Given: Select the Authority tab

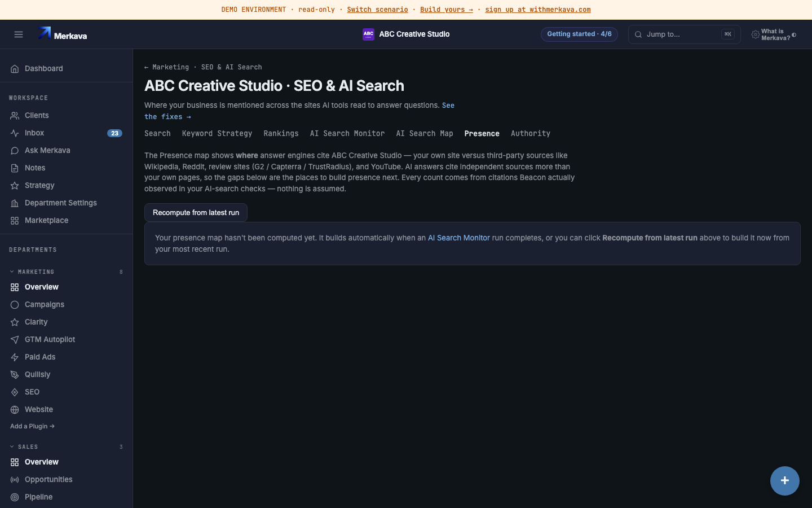Looking at the screenshot, I should click(x=531, y=134).
